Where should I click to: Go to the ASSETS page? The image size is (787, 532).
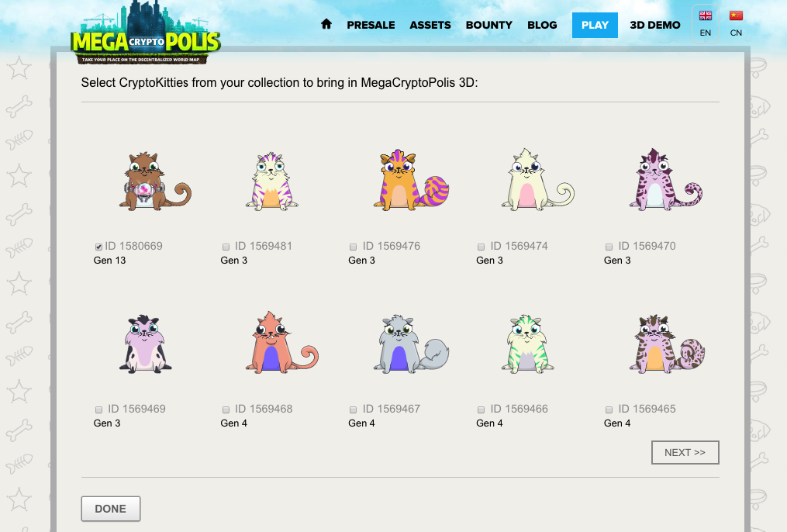(x=430, y=25)
